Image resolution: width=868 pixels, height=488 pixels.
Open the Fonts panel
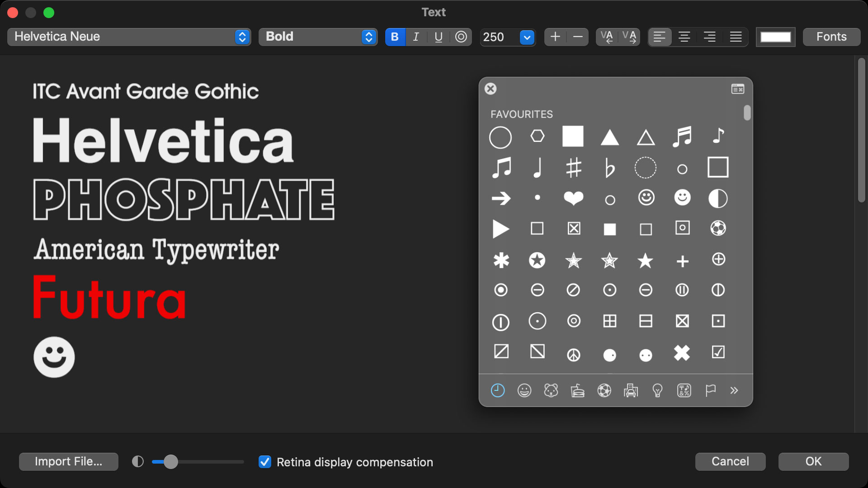pos(831,37)
